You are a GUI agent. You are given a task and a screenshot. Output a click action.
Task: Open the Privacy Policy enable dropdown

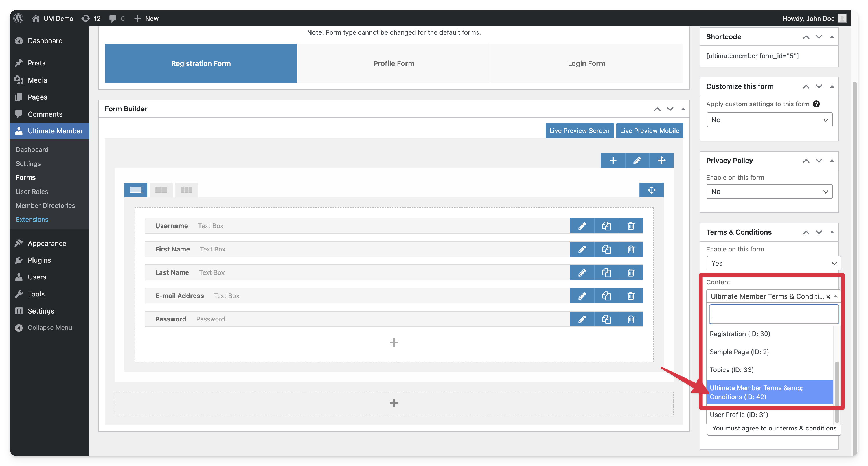tap(769, 191)
